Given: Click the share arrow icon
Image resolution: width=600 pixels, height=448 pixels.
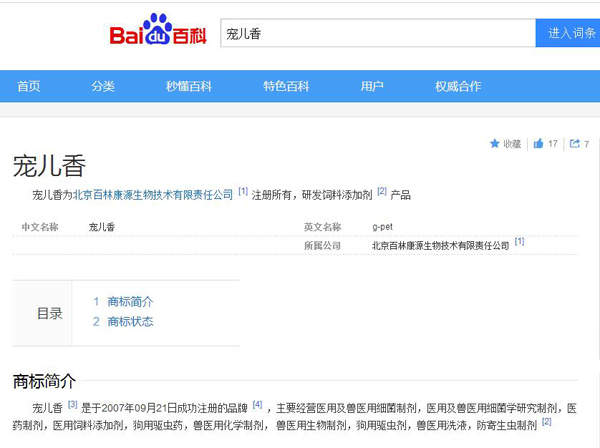Looking at the screenshot, I should pos(574,144).
